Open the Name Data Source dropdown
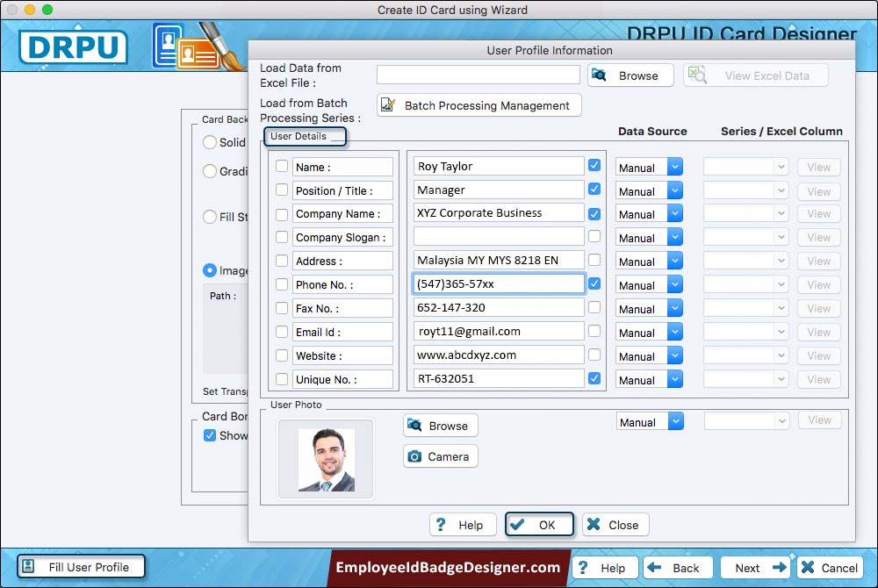The width and height of the screenshot is (878, 588). point(649,167)
